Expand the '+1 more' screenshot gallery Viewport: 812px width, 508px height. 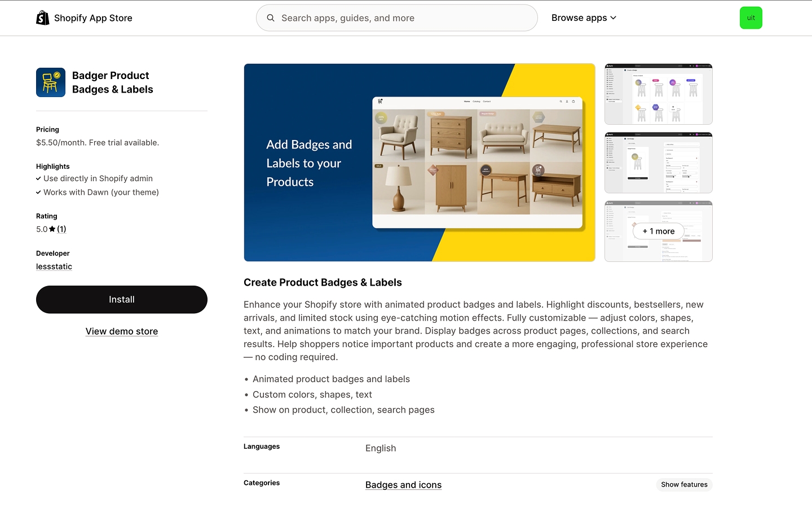[x=658, y=231]
